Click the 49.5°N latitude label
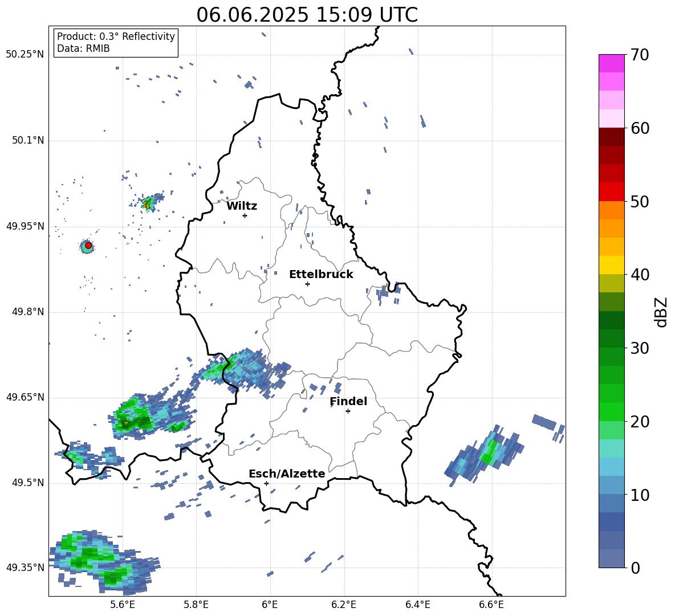675x616 pixels. 28,483
